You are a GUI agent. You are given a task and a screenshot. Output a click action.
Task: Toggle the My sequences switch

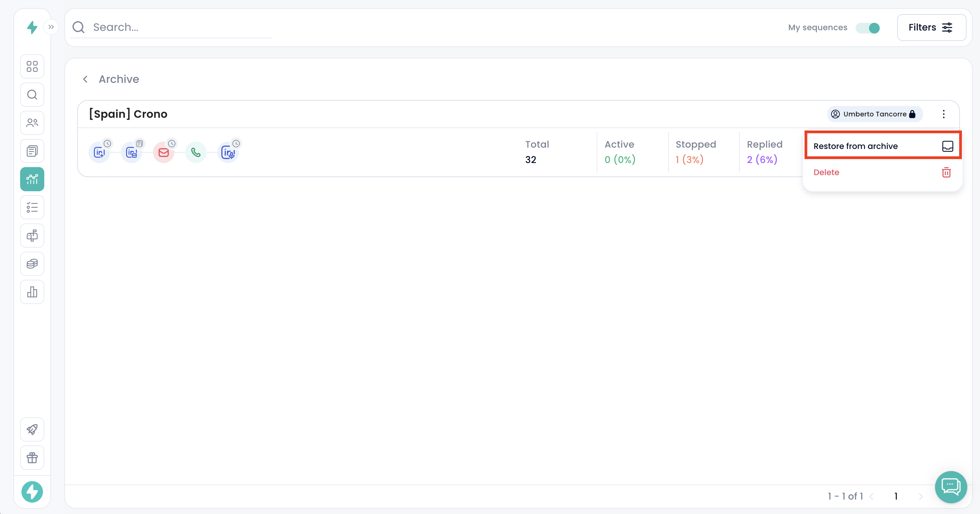pyautogui.click(x=867, y=28)
